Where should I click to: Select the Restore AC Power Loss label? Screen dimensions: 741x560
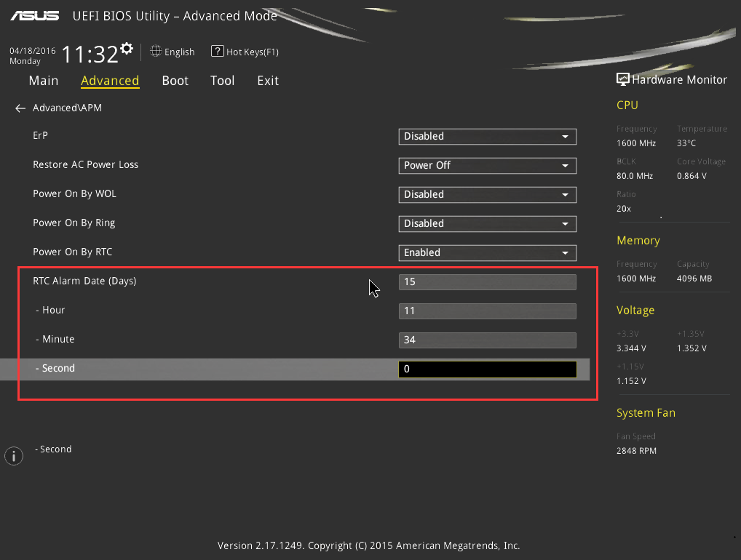tap(86, 164)
